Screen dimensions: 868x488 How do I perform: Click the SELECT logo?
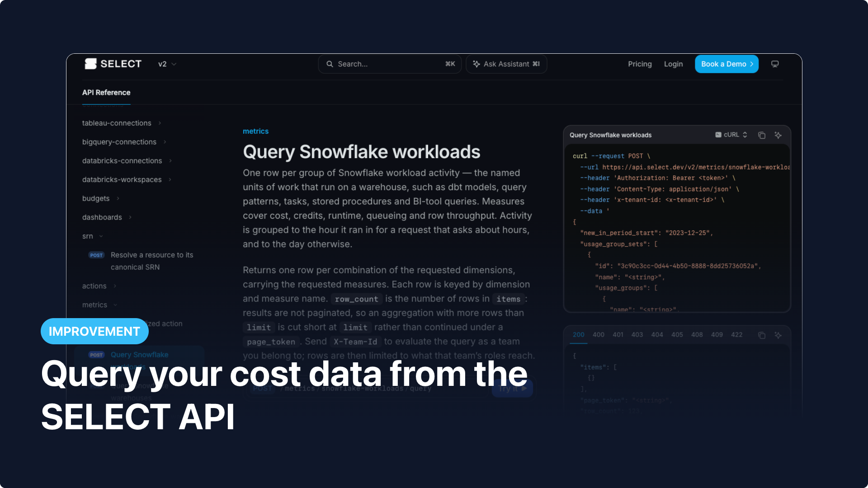coord(113,64)
